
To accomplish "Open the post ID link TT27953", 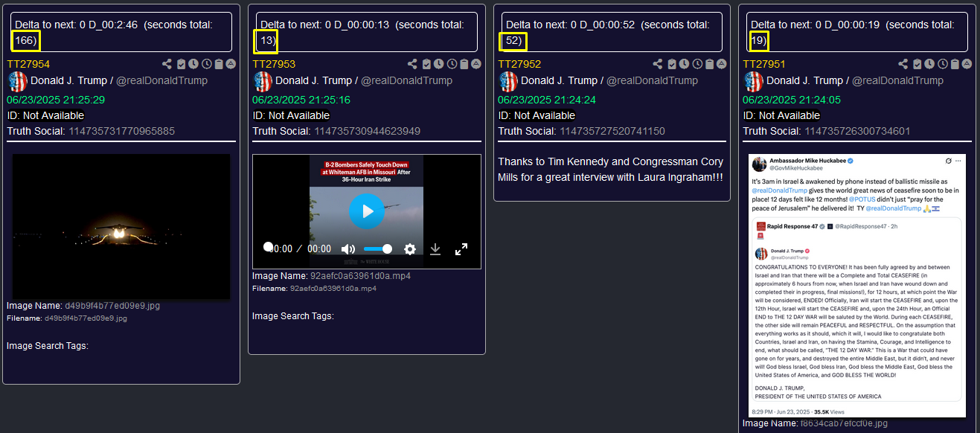I will (274, 64).
